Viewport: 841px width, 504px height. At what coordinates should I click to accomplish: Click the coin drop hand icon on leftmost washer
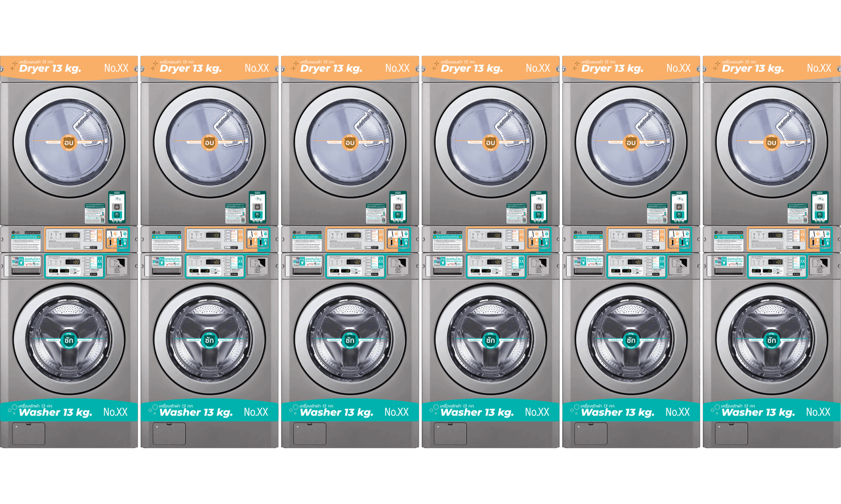[x=117, y=264]
